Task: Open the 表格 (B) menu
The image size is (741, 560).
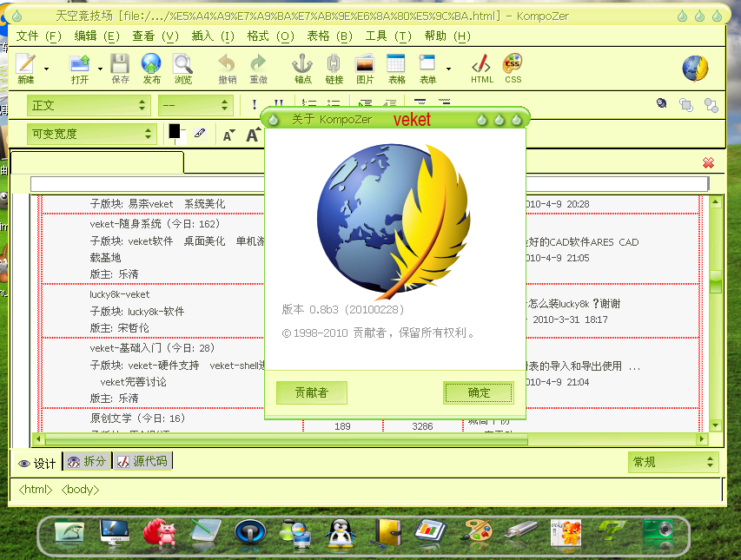Action: coord(329,36)
